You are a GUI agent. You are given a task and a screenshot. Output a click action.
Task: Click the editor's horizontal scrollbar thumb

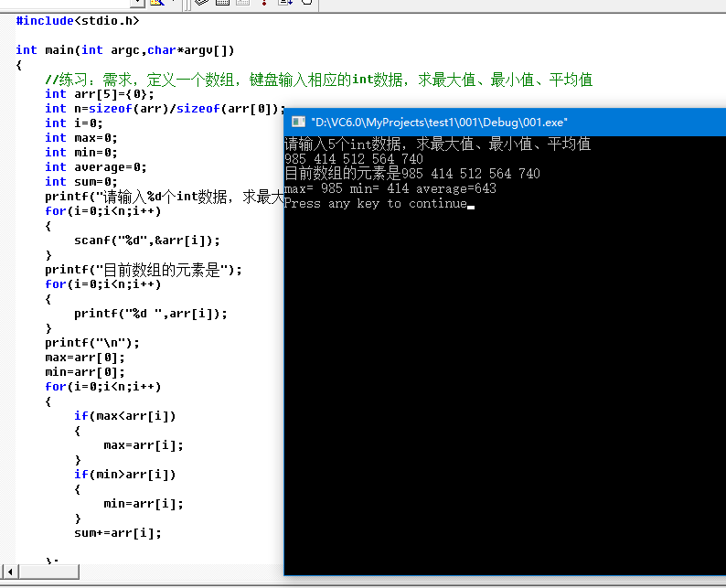[x=49, y=572]
